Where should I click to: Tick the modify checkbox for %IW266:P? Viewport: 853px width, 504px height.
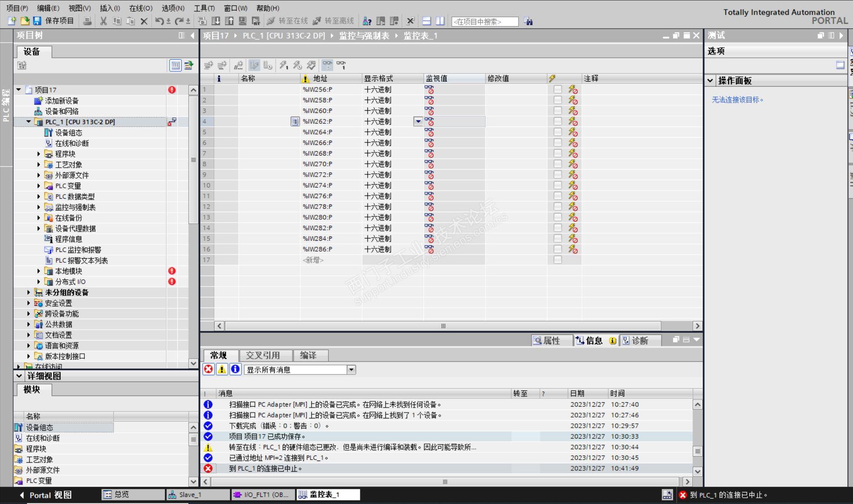[x=558, y=143]
